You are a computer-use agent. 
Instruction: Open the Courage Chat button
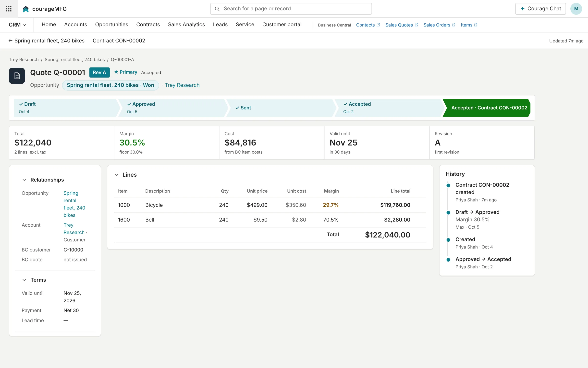540,9
